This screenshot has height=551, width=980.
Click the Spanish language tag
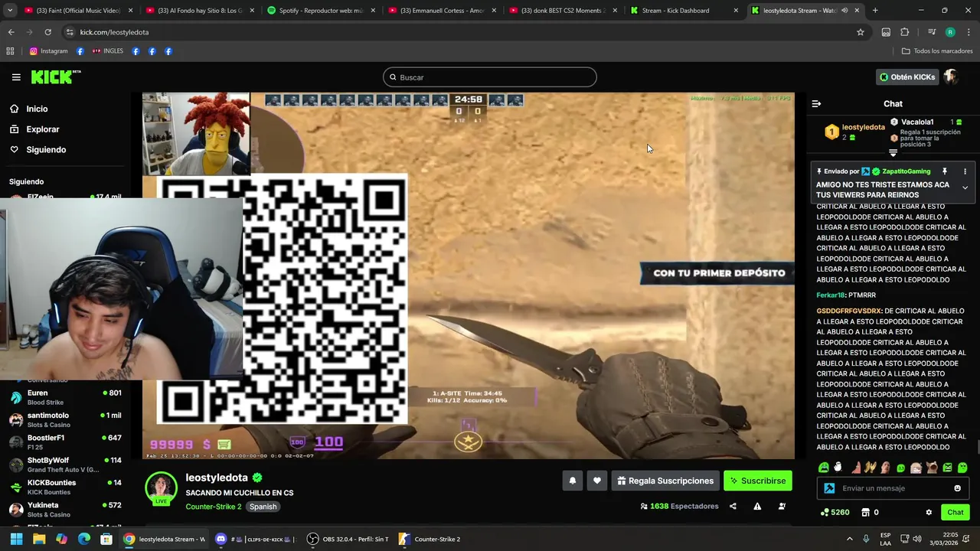tap(263, 507)
